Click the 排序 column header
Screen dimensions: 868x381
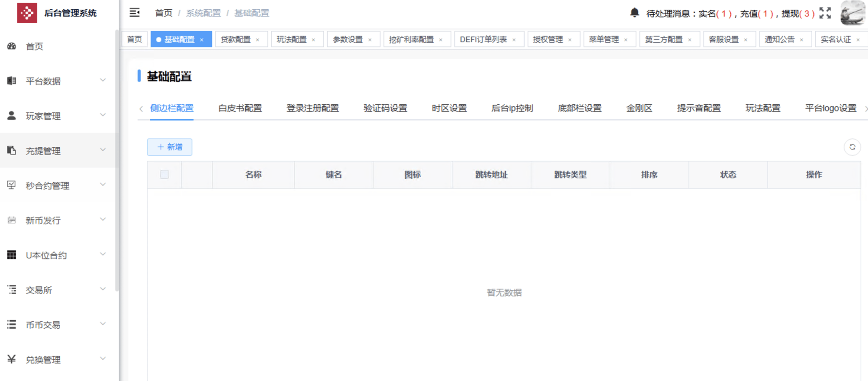[649, 175]
